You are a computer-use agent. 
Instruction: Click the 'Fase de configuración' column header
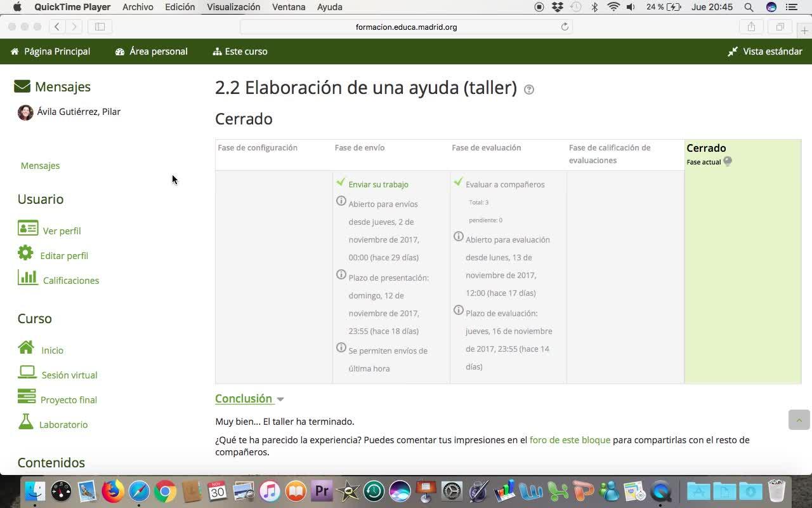[258, 148]
